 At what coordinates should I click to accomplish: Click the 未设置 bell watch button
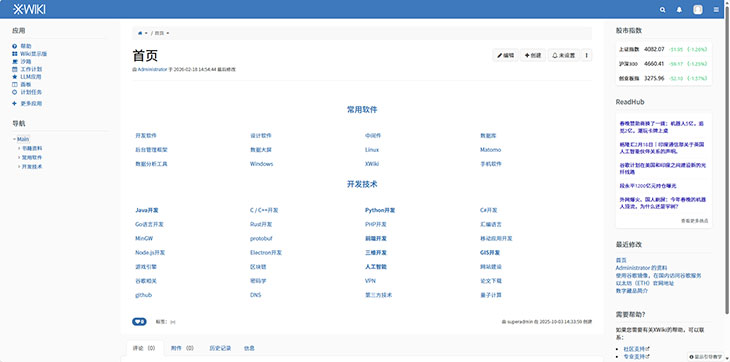[x=563, y=55]
